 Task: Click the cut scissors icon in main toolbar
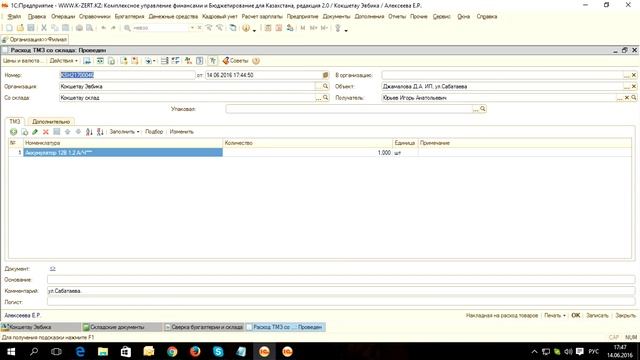click(x=44, y=28)
